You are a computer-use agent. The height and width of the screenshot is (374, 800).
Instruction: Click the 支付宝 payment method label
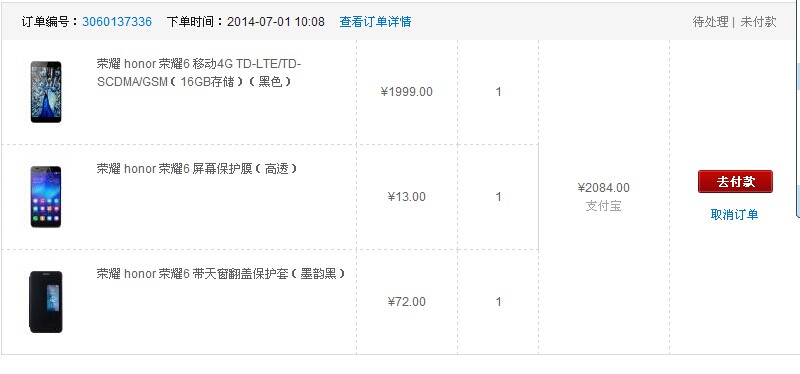click(x=604, y=206)
